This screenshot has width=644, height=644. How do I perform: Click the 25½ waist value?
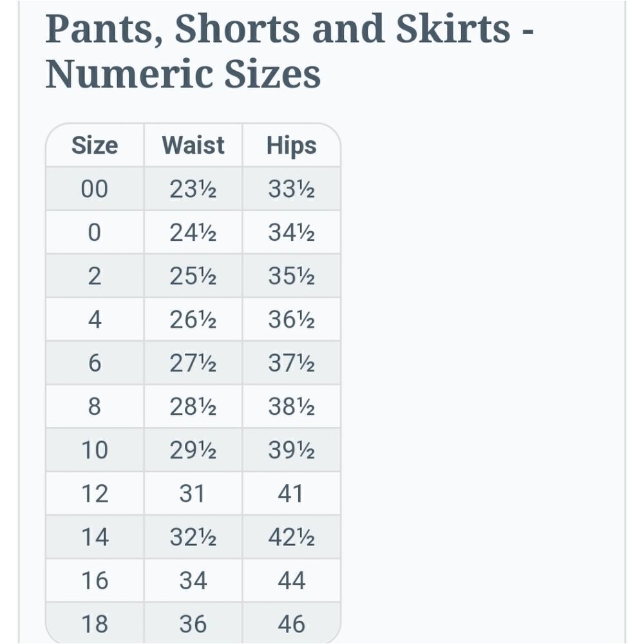pyautogui.click(x=193, y=276)
